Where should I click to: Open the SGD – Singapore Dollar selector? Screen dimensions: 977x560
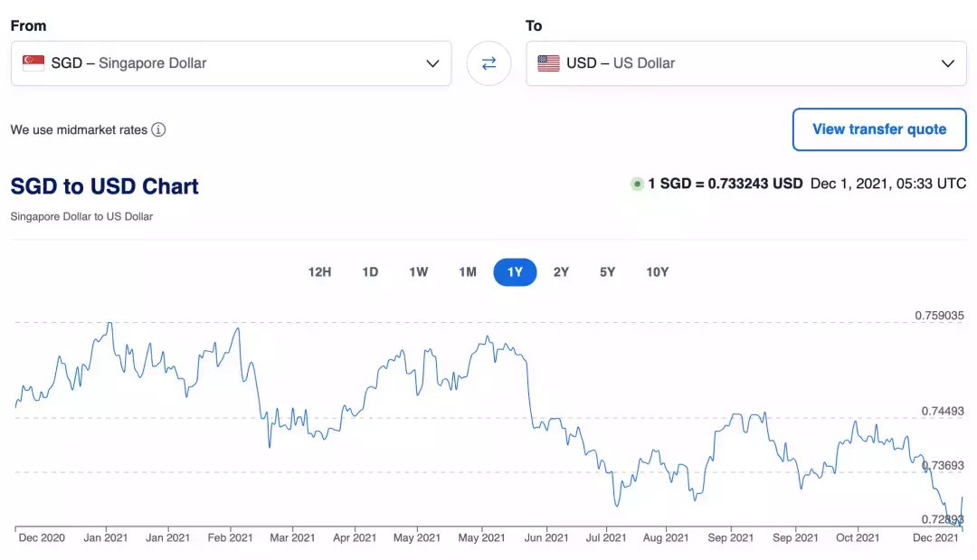(231, 63)
